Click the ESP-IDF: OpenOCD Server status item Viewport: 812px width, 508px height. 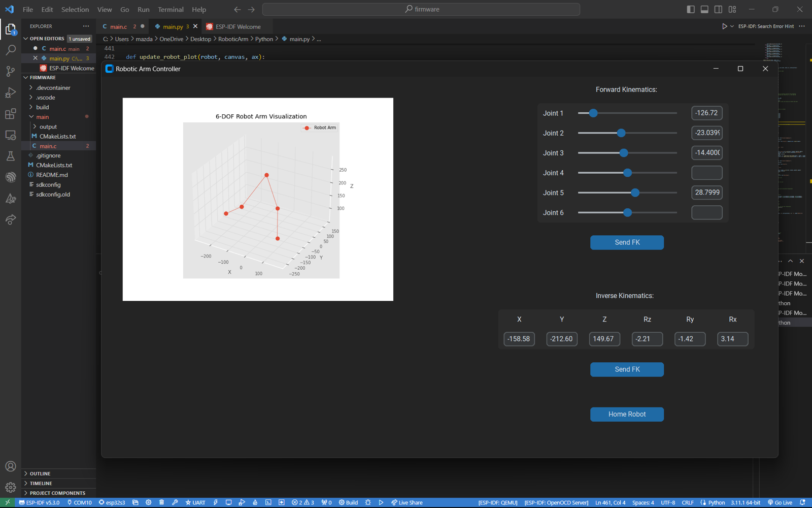[556, 502]
